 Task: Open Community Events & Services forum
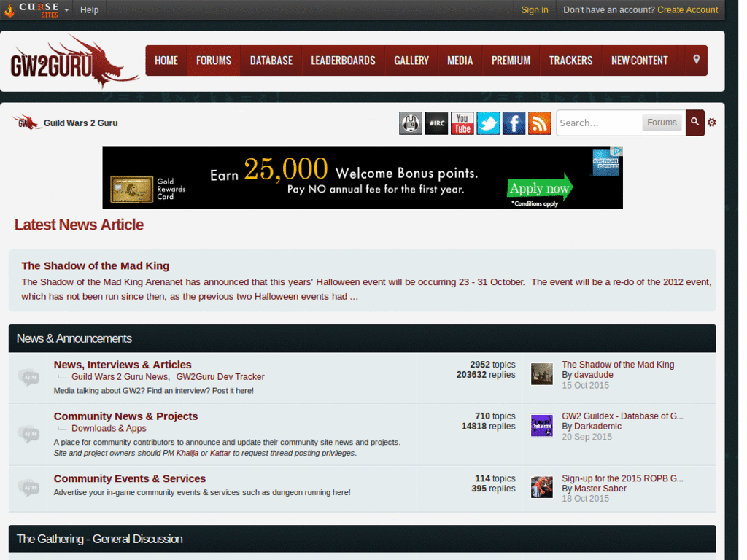130,478
